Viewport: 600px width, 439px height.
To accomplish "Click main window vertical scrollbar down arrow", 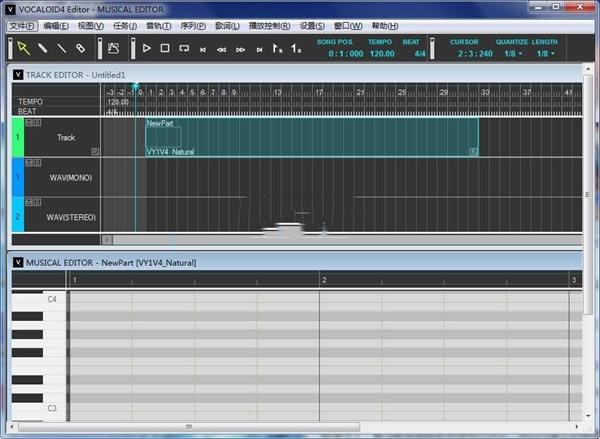I will 588,416.
